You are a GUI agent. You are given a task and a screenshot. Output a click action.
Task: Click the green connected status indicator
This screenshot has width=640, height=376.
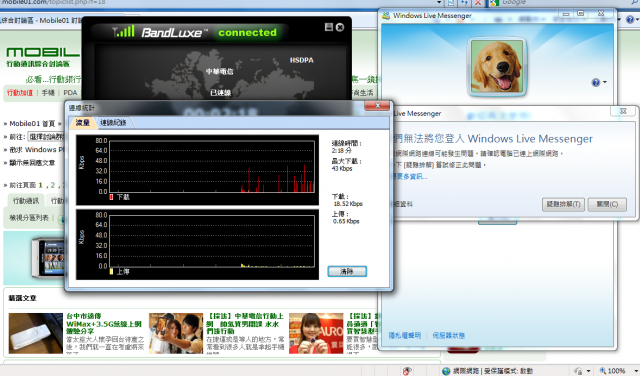click(247, 32)
